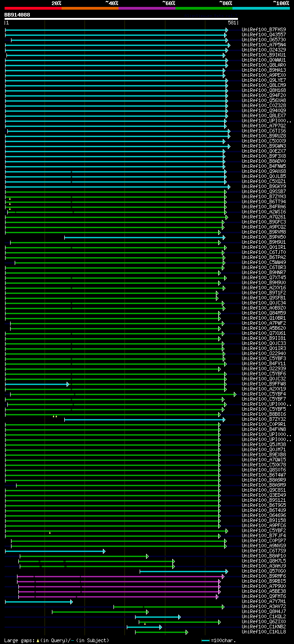The image size is (294, 644).
Task: Open hit UniRef100_B9IKU1
Action: pos(264,55)
